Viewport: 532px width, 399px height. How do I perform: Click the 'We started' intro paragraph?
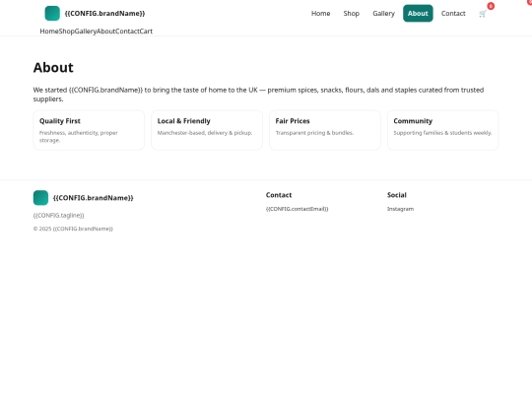click(258, 95)
